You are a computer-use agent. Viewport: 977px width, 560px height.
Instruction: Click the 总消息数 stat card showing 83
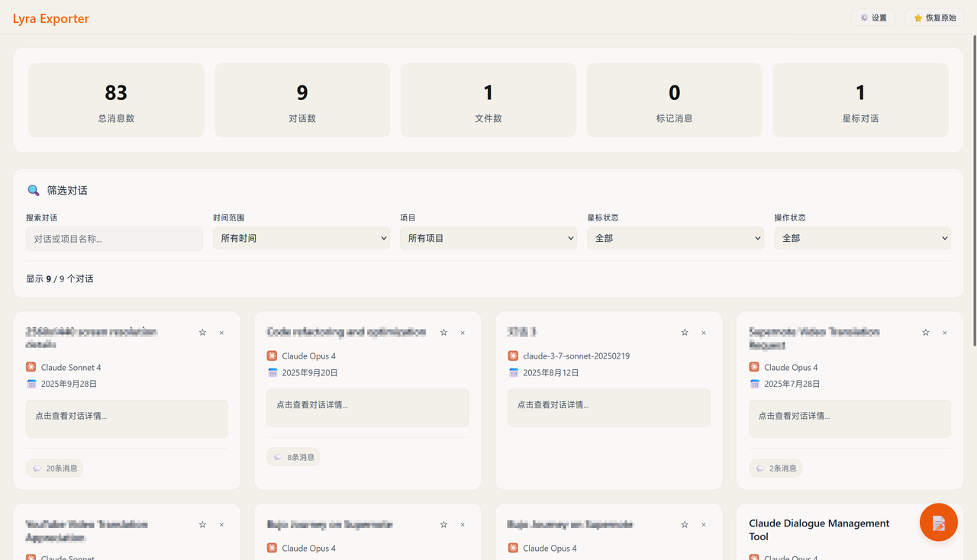116,100
